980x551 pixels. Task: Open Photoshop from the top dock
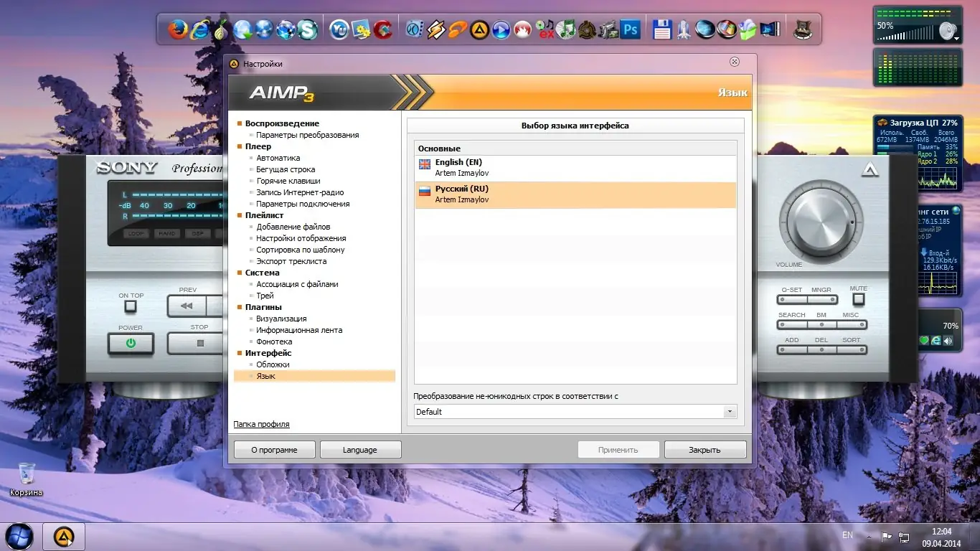[x=631, y=29]
